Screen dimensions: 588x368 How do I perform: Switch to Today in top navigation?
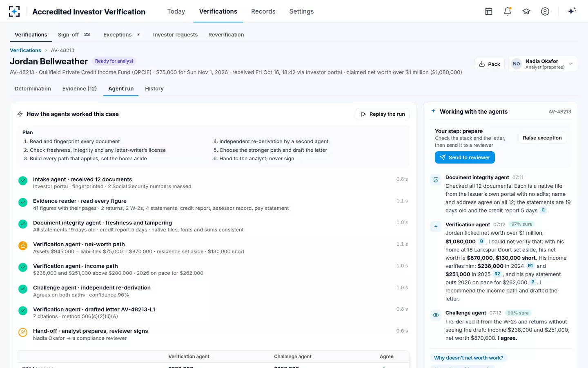pos(176,11)
